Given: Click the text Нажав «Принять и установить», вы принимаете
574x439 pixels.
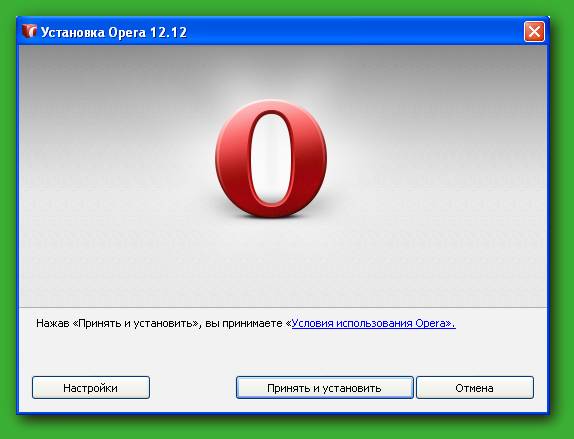Looking at the screenshot, I should click(159, 323).
